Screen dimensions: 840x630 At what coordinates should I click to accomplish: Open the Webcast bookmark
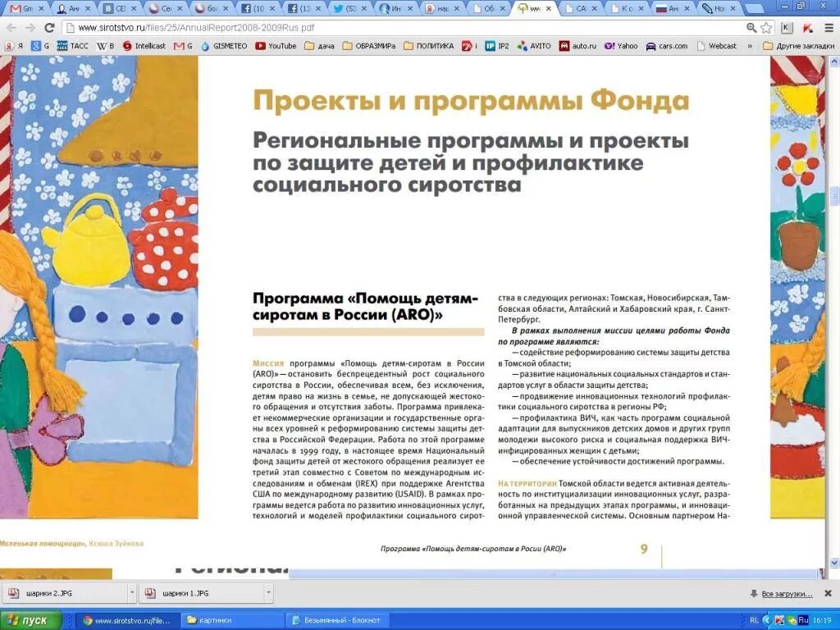[717, 46]
